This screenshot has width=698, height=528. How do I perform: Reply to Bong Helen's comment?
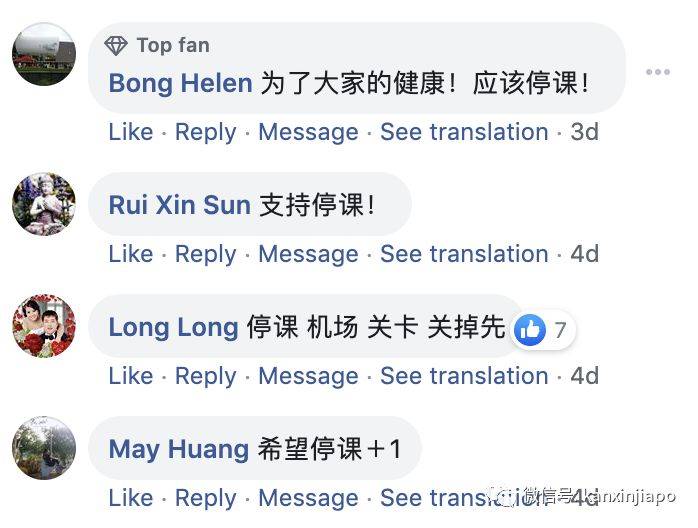click(205, 132)
